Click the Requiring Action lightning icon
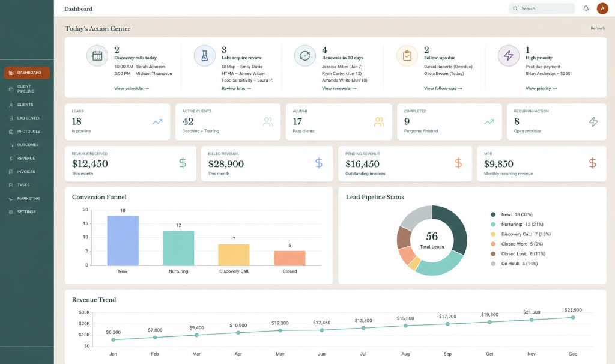Viewport: 615px width, 364px height. coord(593,121)
